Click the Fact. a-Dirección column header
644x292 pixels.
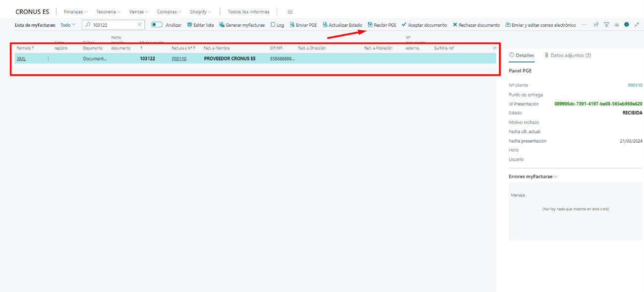312,48
